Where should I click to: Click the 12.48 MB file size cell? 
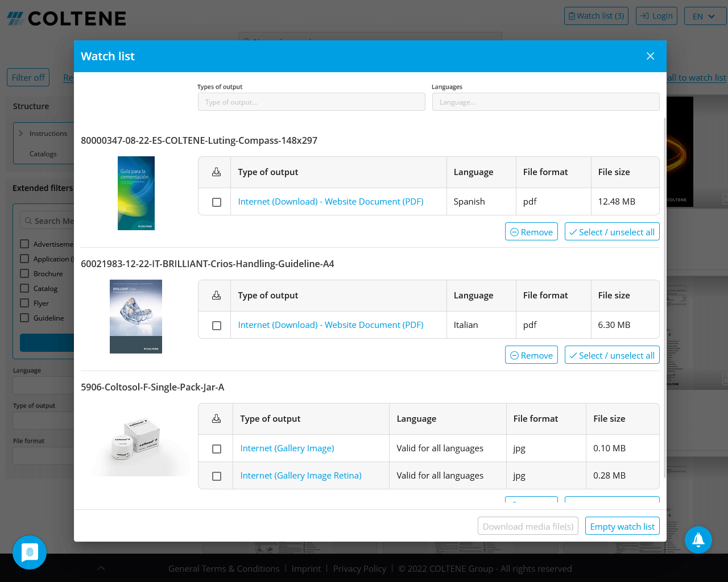(625, 202)
